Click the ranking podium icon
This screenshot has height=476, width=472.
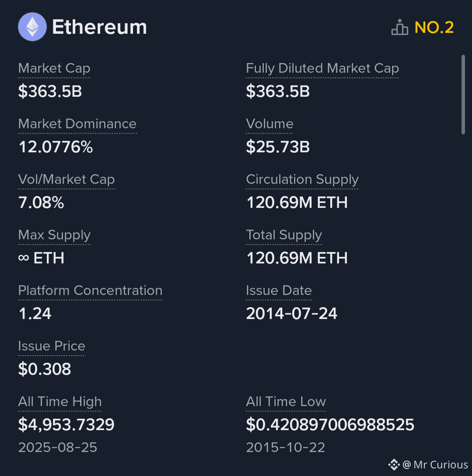[399, 27]
